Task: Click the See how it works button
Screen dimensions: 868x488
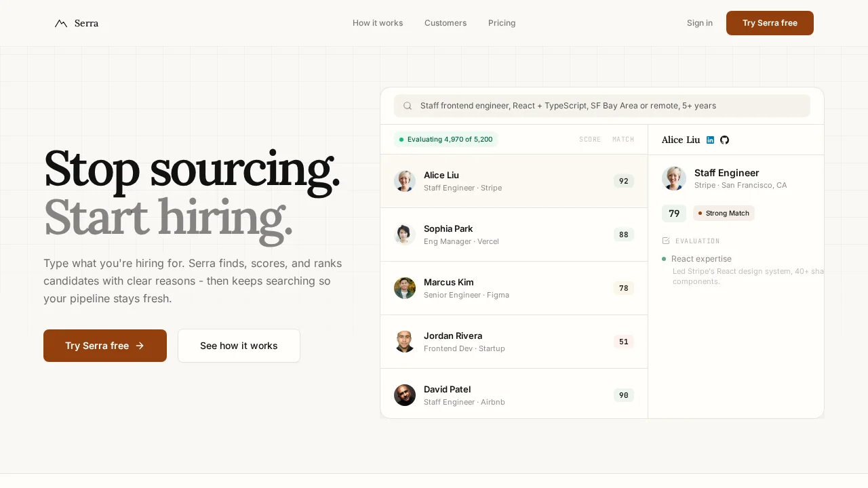Action: [x=239, y=346]
